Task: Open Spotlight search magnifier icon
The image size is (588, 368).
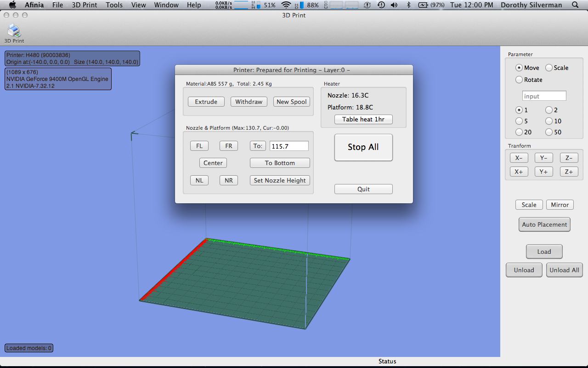Action: [x=575, y=5]
